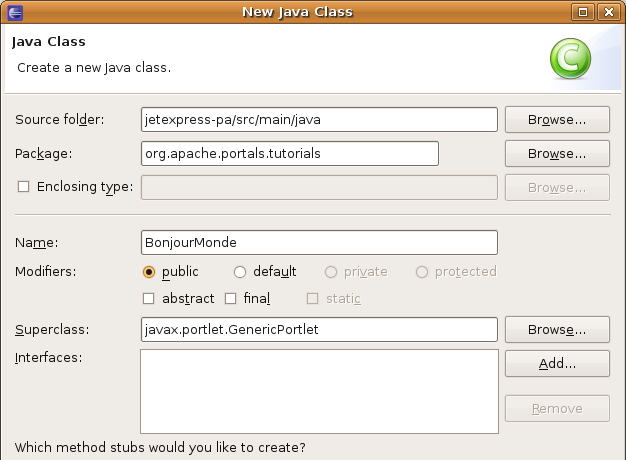
Task: Click the Name field containing BonjourMonde
Action: [319, 243]
